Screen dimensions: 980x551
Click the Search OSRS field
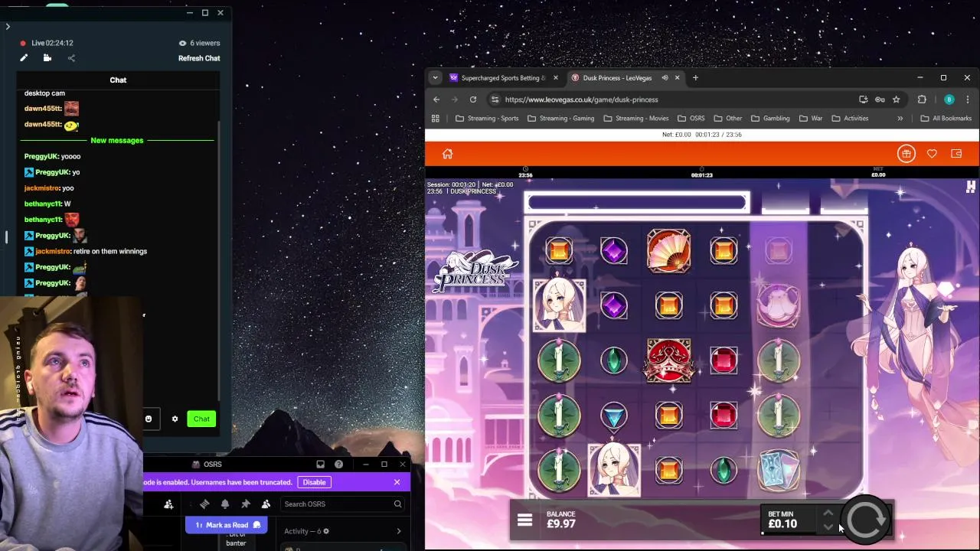tap(342, 504)
